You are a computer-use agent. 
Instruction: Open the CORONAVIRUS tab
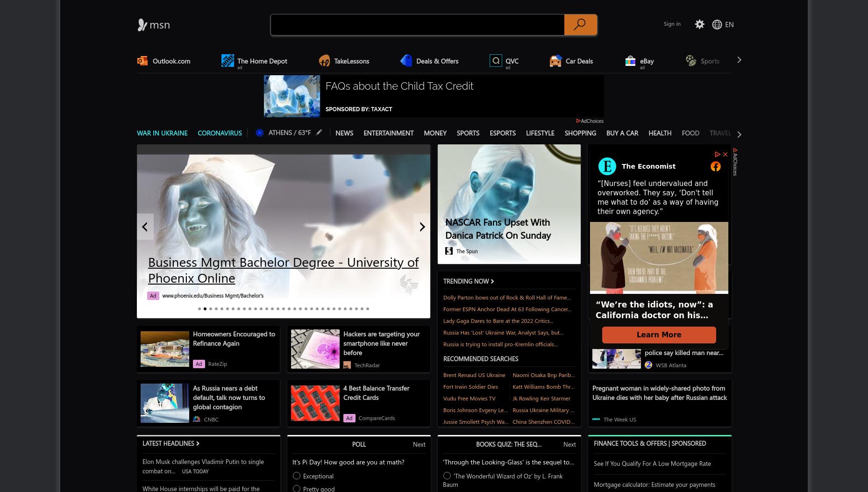click(x=220, y=133)
